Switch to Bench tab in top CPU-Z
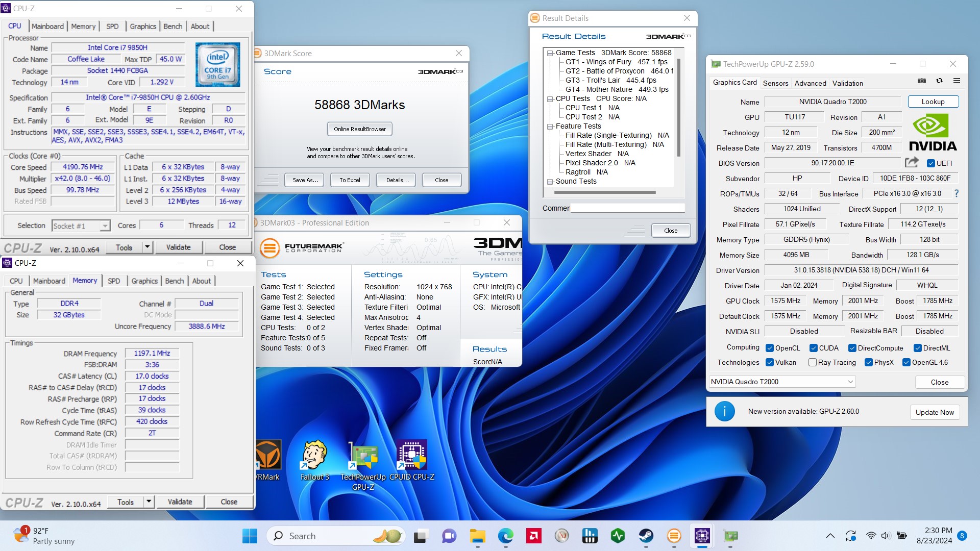 173,26
